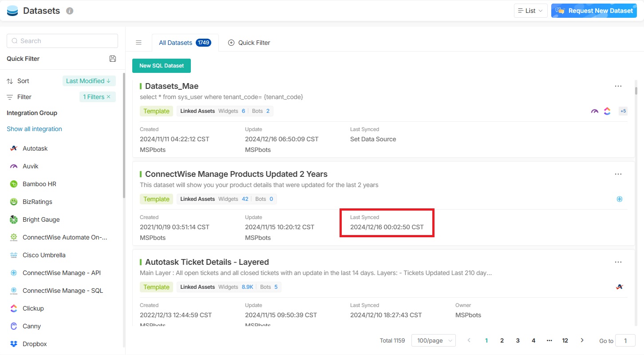Pick the Dropbox integration in sidebar
The image size is (644, 355).
(35, 344)
